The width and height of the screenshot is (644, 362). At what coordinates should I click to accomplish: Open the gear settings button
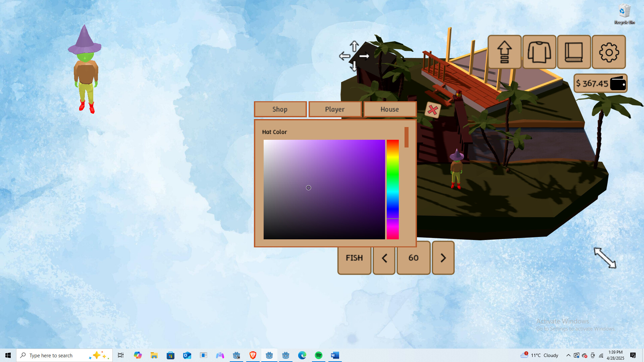pos(609,52)
